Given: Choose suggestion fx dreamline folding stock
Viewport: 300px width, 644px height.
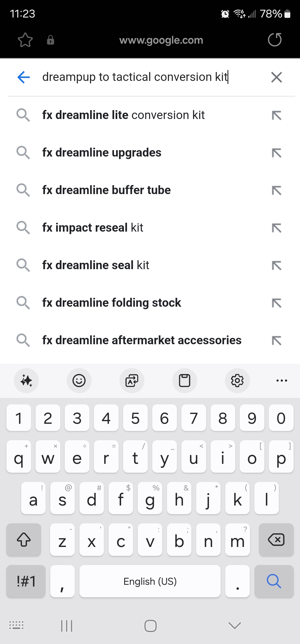Looking at the screenshot, I should coord(150,303).
